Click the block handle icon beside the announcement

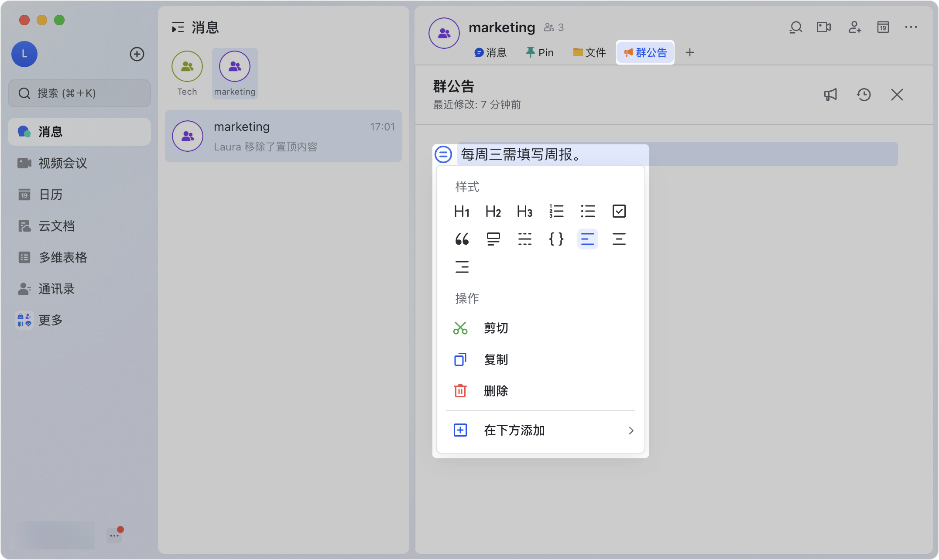pos(443,154)
